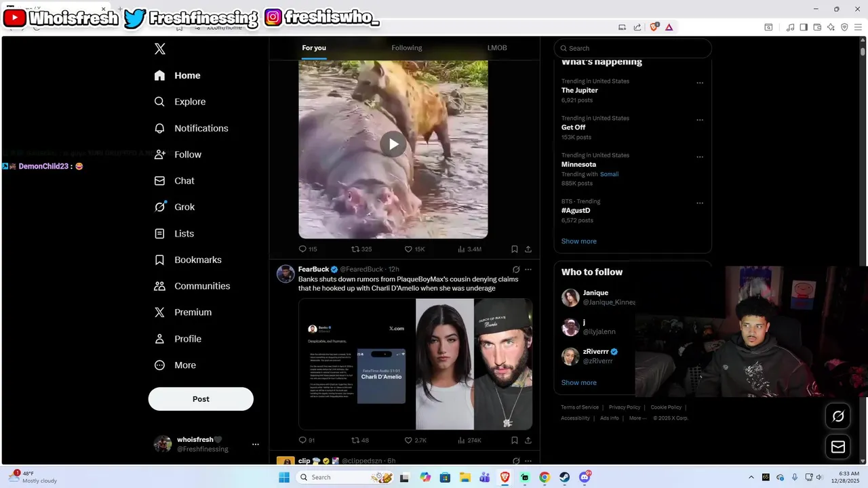View analytics of hyena post (3.4M)
Screen dimensions: 868x488
click(x=469, y=249)
